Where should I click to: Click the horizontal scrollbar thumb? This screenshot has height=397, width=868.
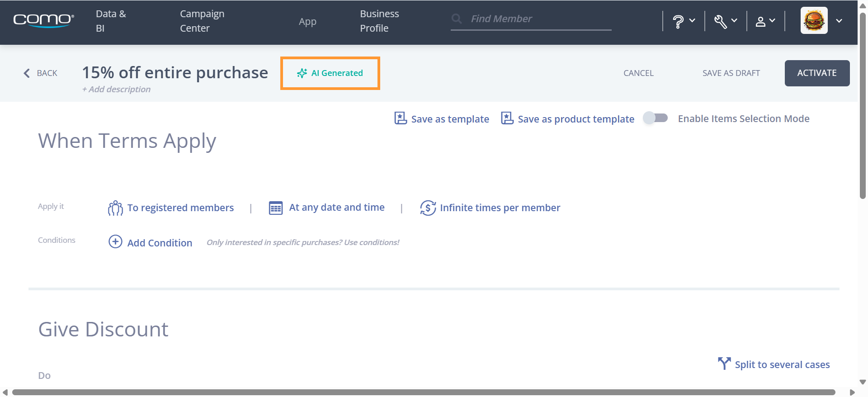click(x=424, y=392)
